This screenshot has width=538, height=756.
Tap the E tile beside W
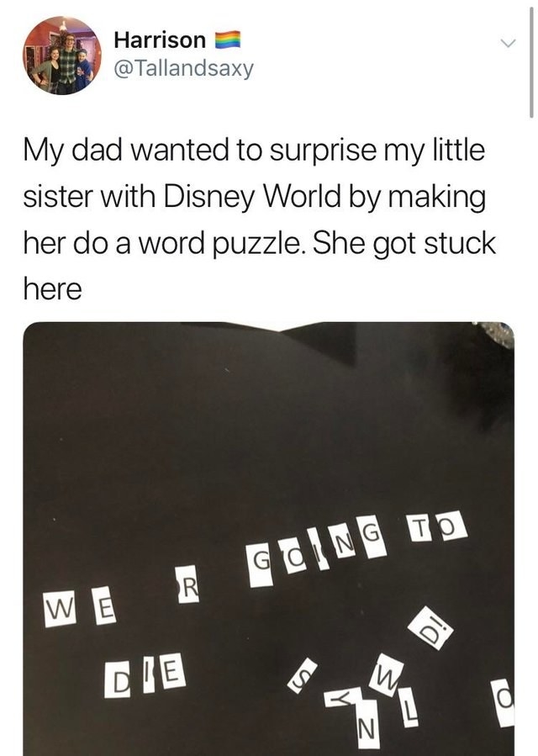click(x=106, y=611)
